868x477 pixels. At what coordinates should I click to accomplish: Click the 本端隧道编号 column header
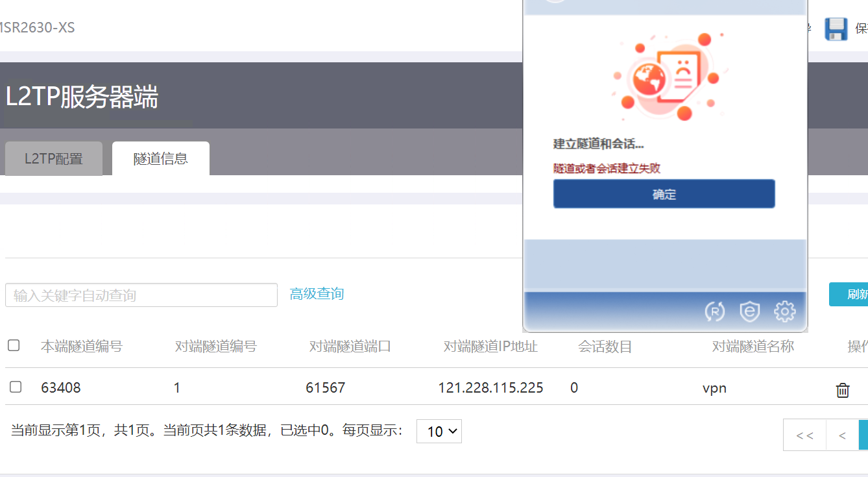click(81, 347)
